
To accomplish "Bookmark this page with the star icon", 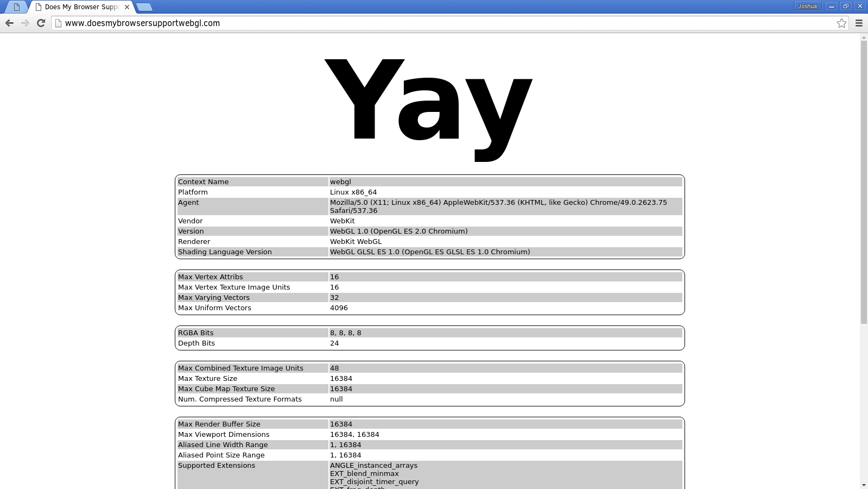I will pyautogui.click(x=841, y=23).
